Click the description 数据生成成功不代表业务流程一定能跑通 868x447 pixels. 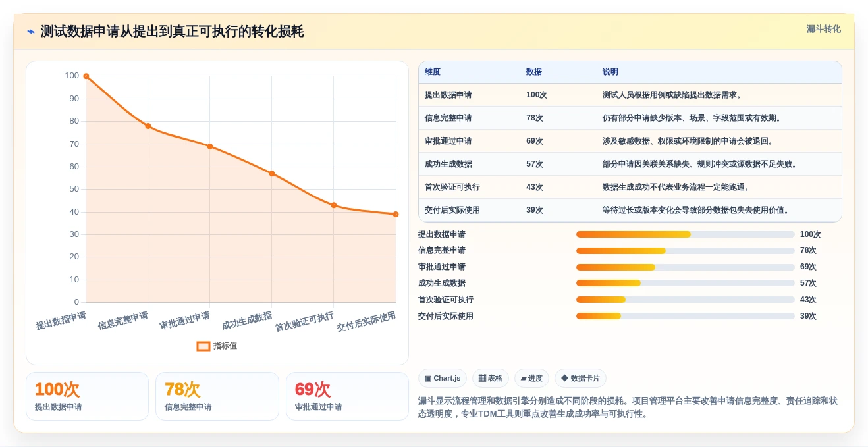[676, 187]
